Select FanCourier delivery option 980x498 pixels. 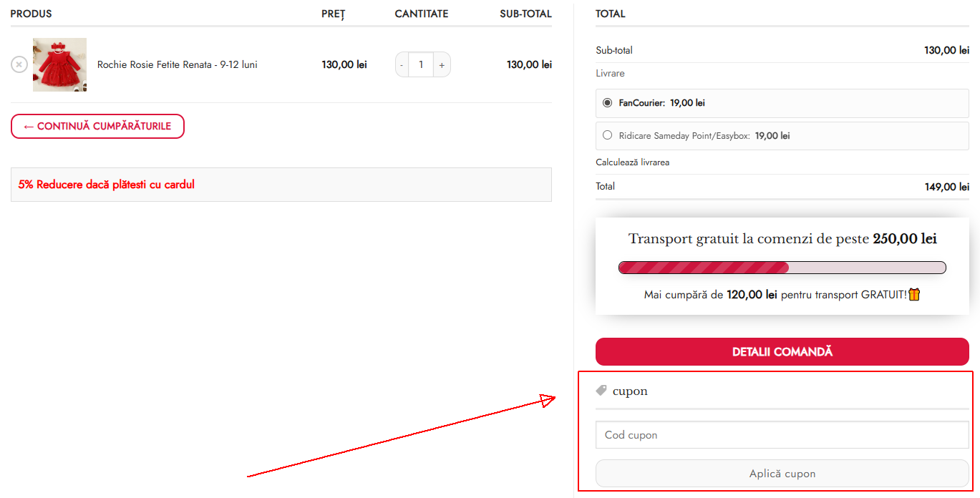[x=608, y=102]
